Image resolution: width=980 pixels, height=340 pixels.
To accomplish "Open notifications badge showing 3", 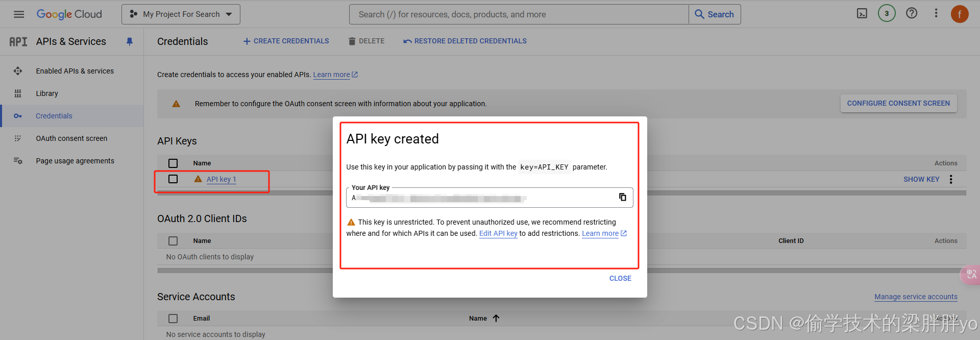I will tap(887, 14).
